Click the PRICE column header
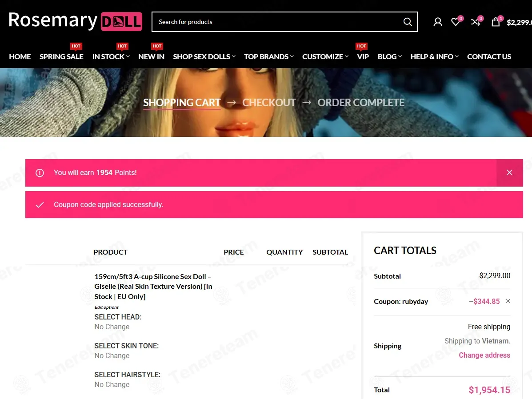The width and height of the screenshot is (532, 399). click(x=233, y=252)
